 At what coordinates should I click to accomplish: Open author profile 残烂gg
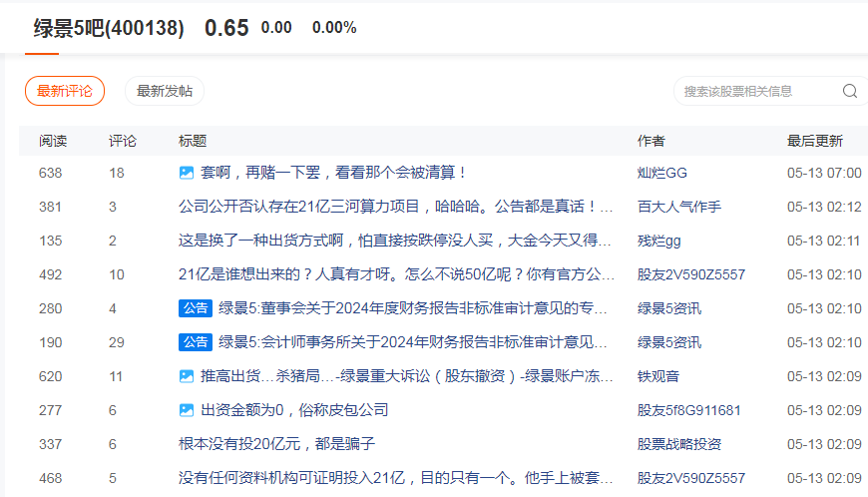pyautogui.click(x=658, y=241)
